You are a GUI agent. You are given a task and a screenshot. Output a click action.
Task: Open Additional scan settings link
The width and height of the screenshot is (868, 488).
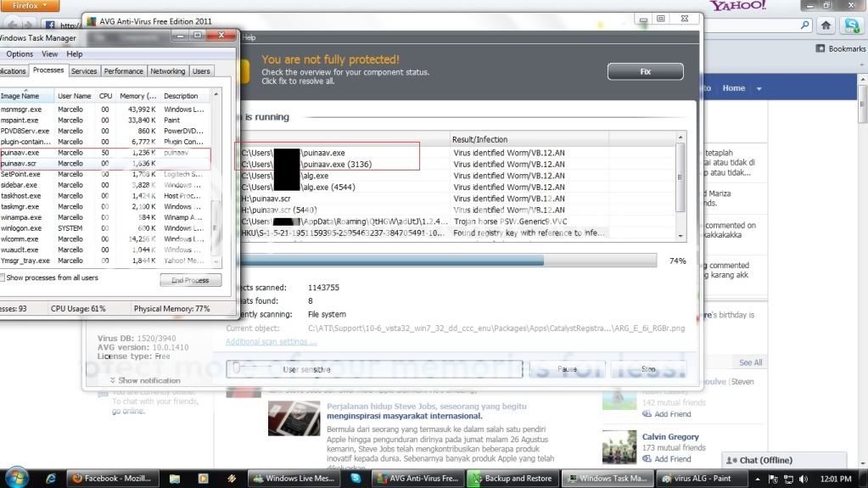pyautogui.click(x=272, y=342)
